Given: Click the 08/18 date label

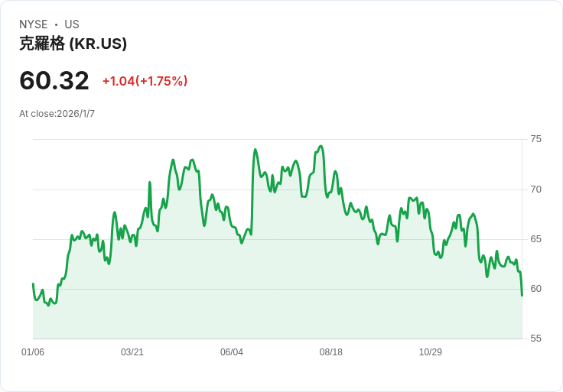Looking at the screenshot, I should pos(331,352).
